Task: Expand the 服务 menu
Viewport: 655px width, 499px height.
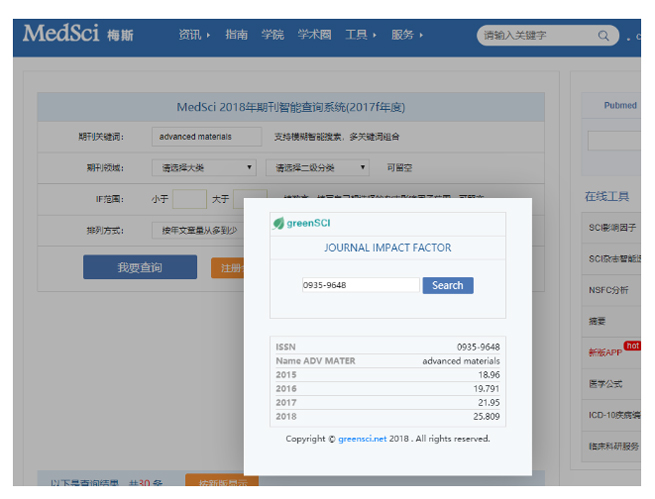Action: [x=403, y=35]
